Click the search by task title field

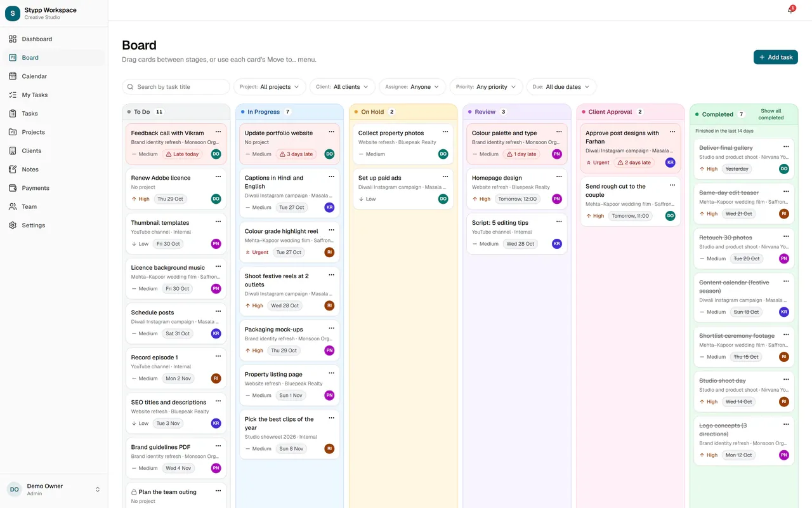[176, 87]
